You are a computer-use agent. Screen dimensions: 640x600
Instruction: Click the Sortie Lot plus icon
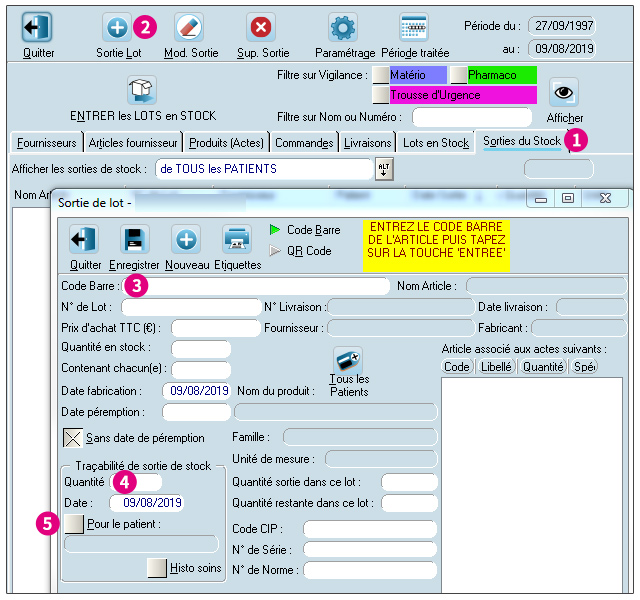tap(117, 27)
